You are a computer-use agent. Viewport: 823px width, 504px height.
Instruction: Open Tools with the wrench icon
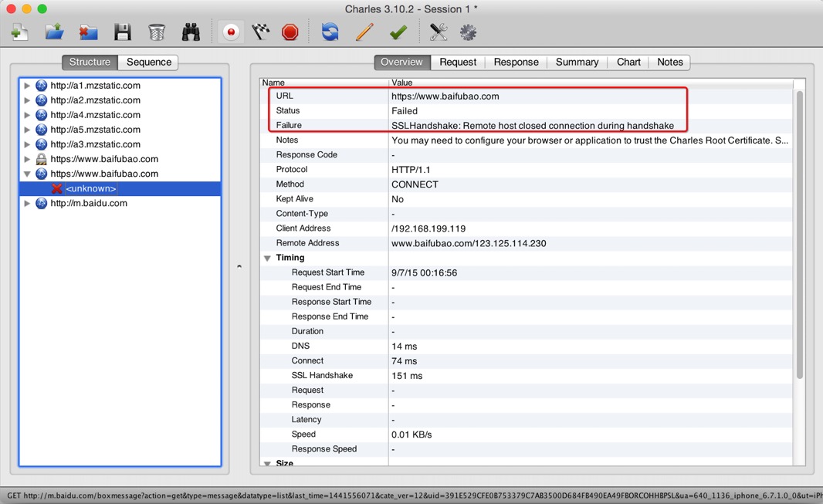coord(439,32)
